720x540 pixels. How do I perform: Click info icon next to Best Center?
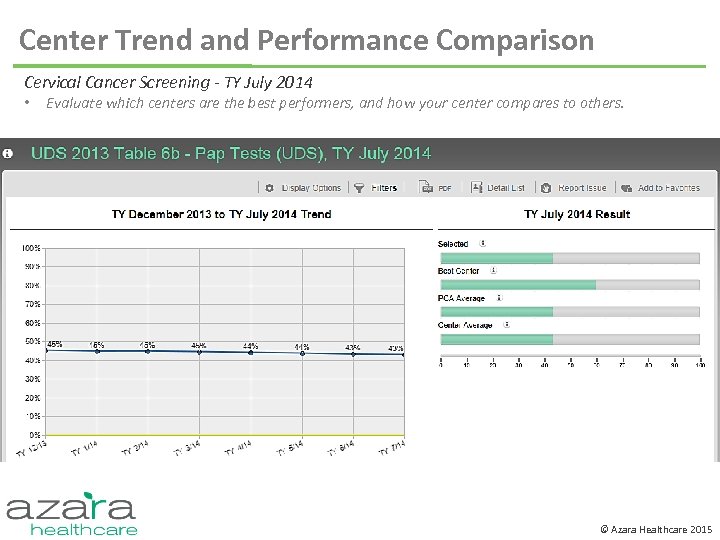(493, 270)
